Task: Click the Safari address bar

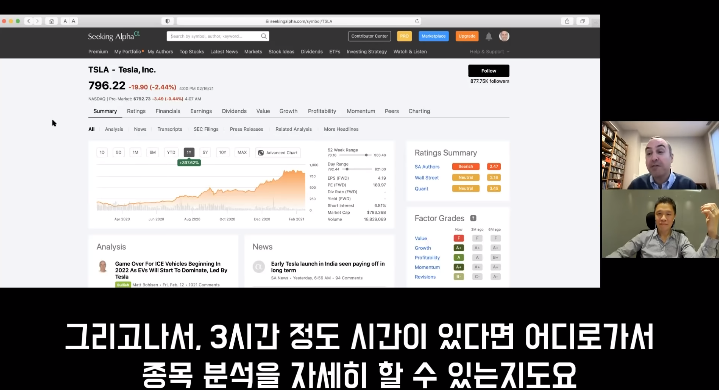Action: tap(299, 21)
